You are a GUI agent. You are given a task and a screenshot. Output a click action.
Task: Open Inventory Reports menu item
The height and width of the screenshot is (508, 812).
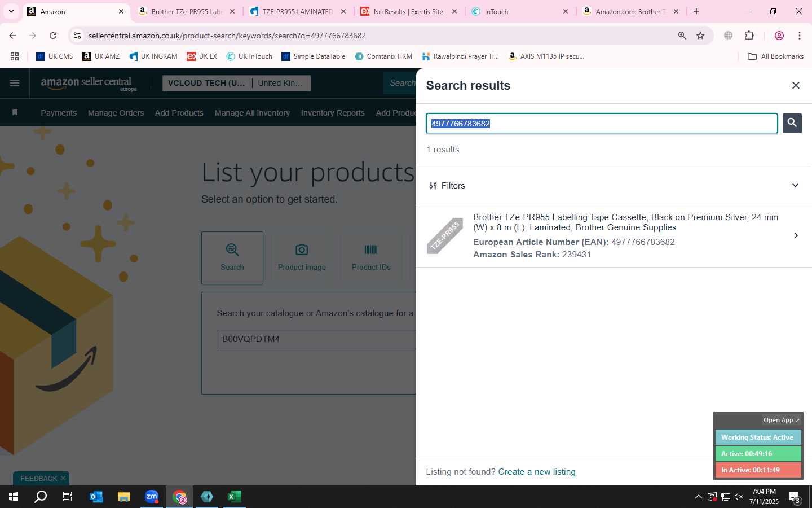point(333,113)
